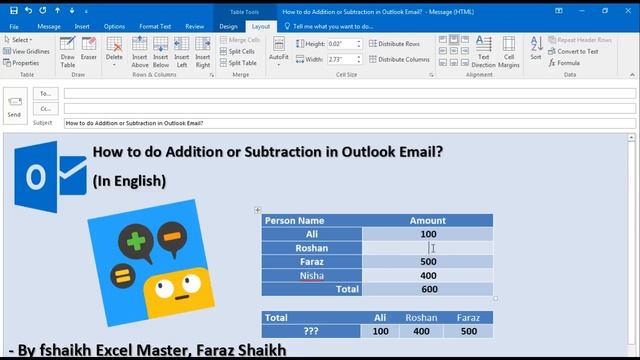The width and height of the screenshot is (640, 360).
Task: Switch to the Options tab
Action: [114, 27]
